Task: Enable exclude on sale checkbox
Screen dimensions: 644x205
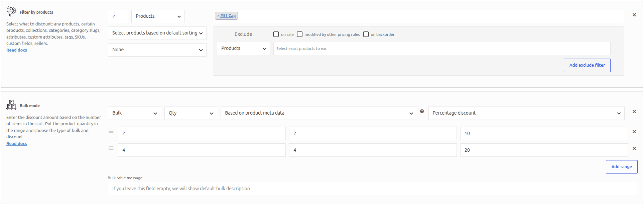Action: click(276, 34)
